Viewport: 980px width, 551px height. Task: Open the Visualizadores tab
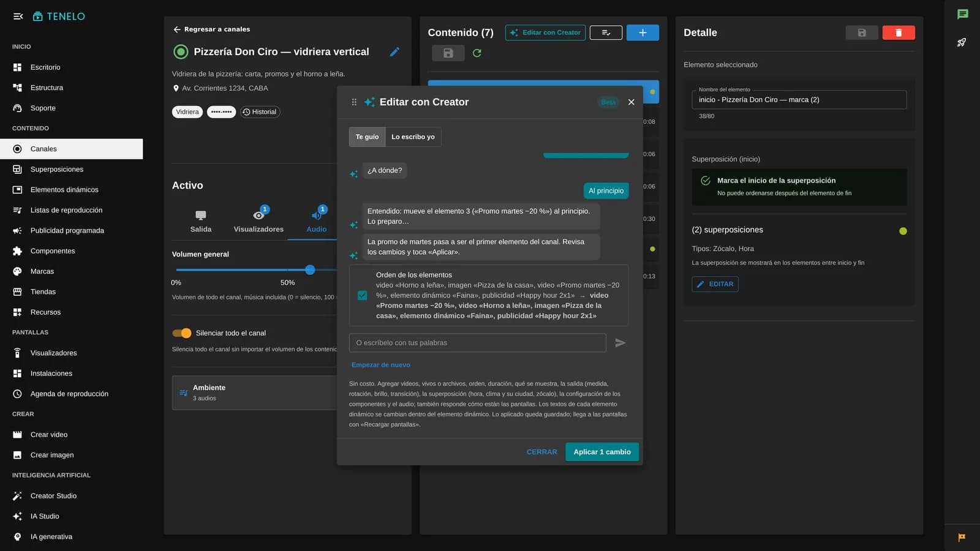258,221
